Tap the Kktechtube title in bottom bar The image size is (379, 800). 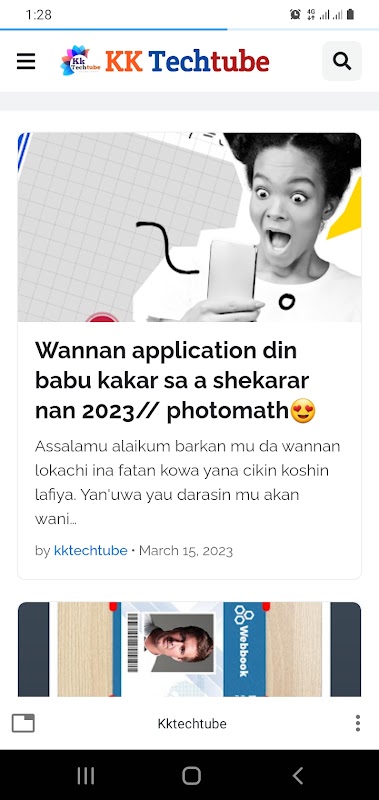[192, 723]
